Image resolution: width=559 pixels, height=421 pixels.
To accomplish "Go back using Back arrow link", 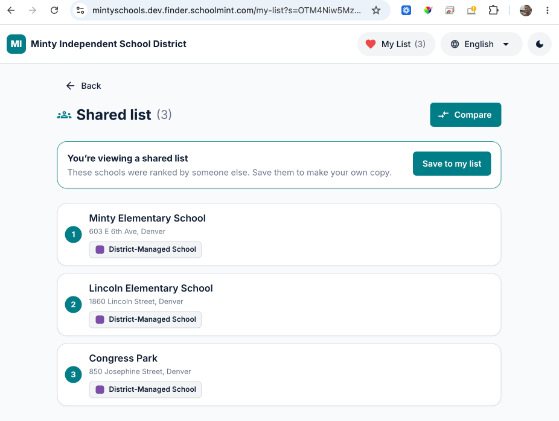I will pyautogui.click(x=84, y=86).
